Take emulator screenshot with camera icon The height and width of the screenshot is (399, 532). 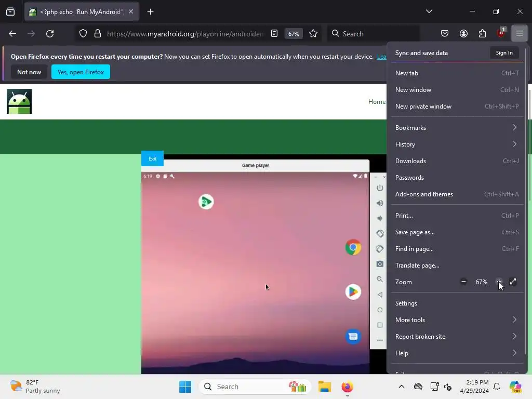coord(380,264)
